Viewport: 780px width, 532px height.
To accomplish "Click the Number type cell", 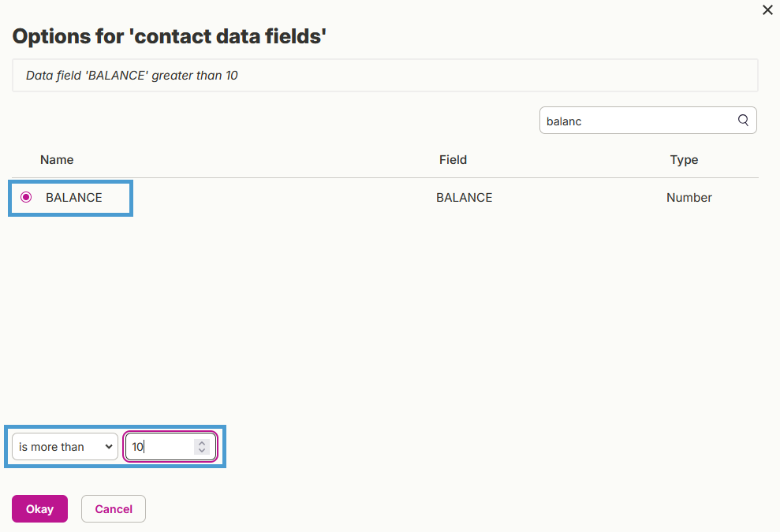I will (689, 197).
